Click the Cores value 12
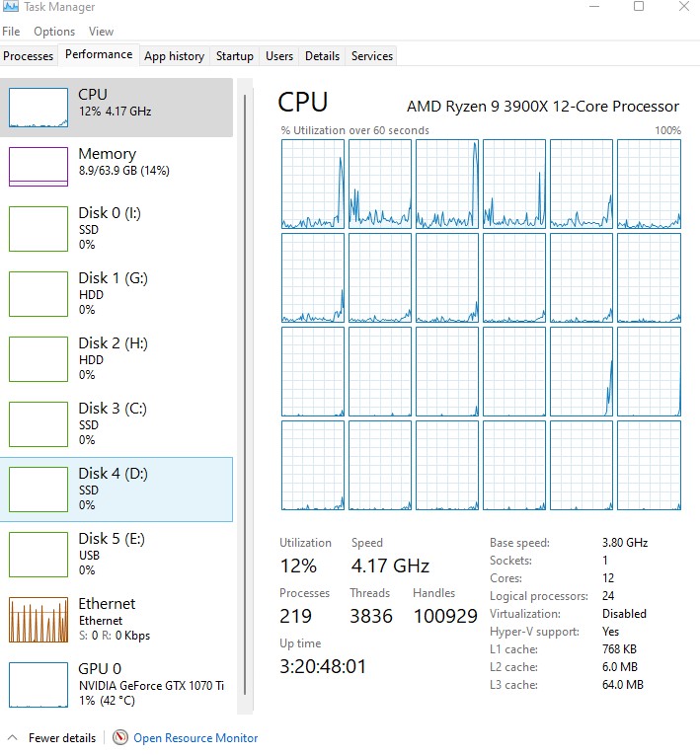The image size is (700, 755). pyautogui.click(x=608, y=577)
